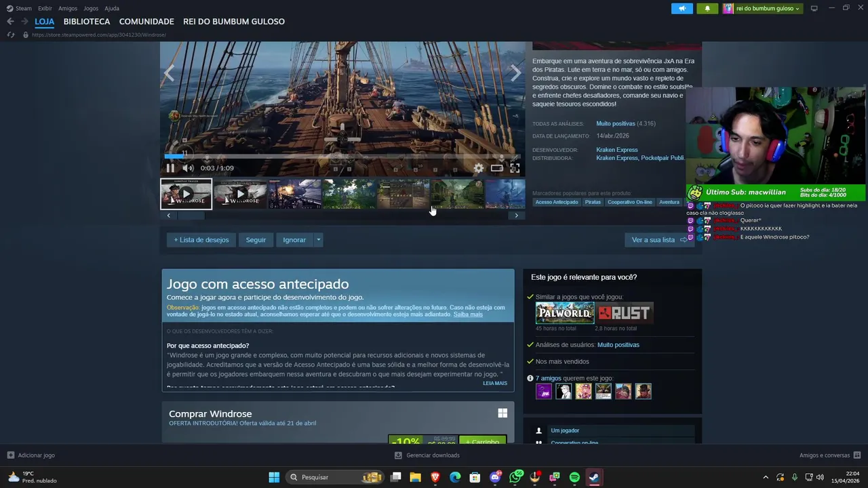868x488 pixels.
Task: Open the green forest screenshot thumbnail
Action: [x=349, y=194]
